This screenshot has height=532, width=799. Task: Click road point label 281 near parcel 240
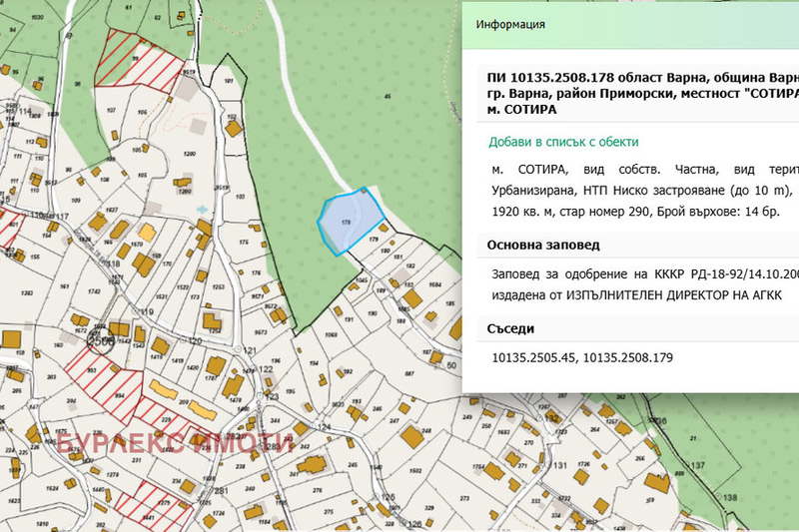(221, 491)
